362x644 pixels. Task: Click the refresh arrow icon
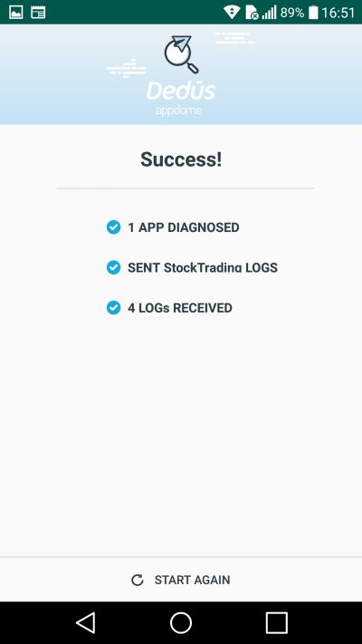tap(137, 580)
